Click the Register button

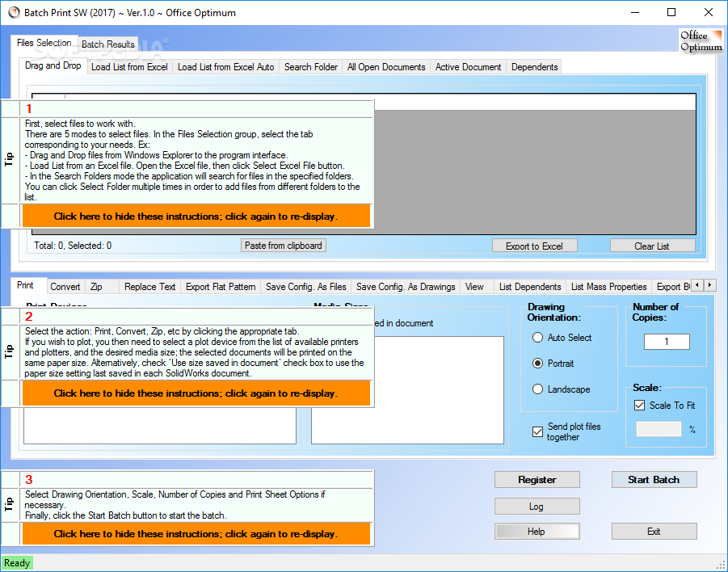coord(537,480)
